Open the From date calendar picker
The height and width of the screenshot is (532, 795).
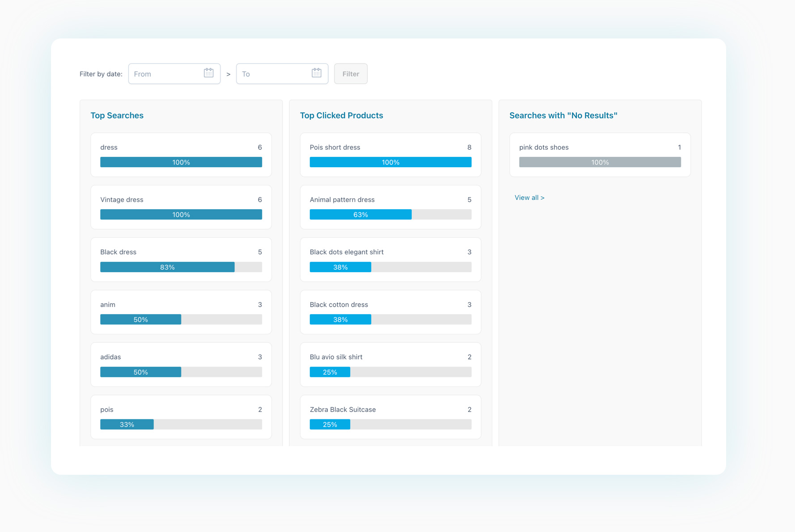208,72
